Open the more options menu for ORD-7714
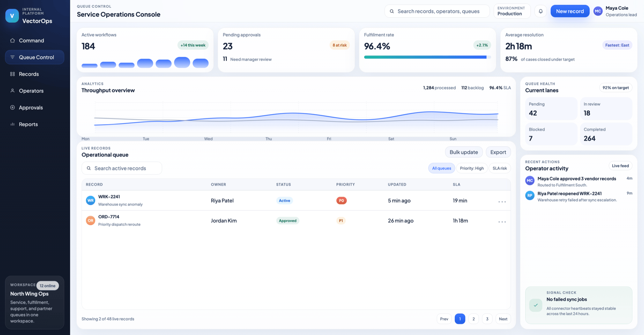644x335 pixels. coord(502,222)
